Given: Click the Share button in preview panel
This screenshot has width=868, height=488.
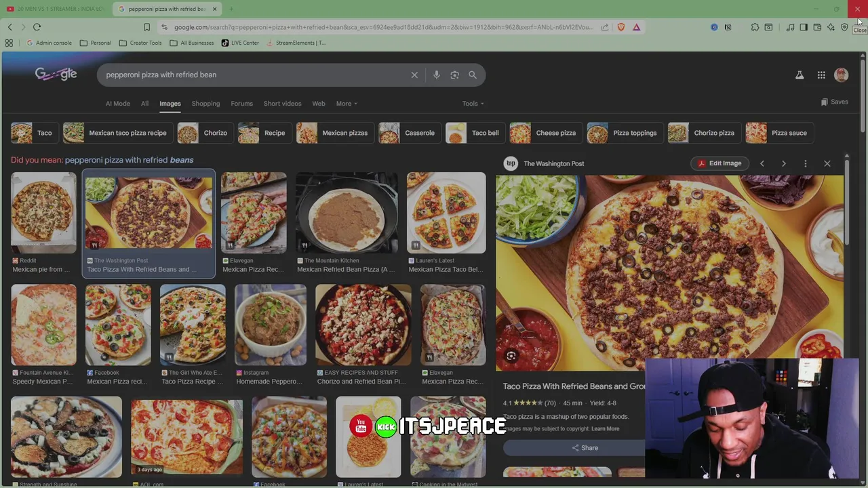Looking at the screenshot, I should click(585, 448).
